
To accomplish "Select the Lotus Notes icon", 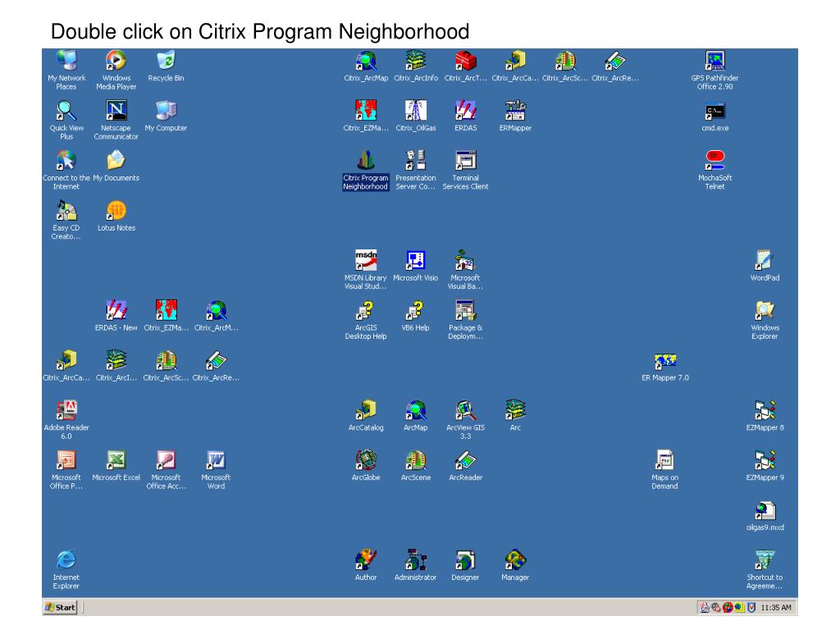I will (116, 211).
